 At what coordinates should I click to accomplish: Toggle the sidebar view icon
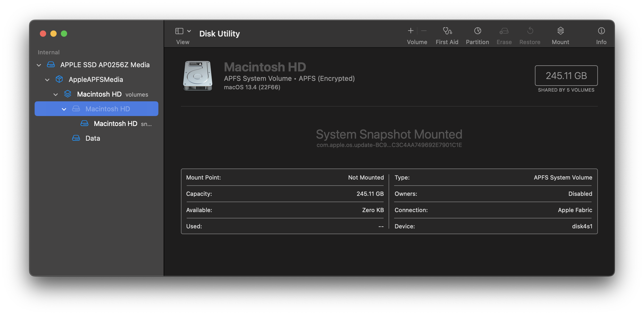179,31
